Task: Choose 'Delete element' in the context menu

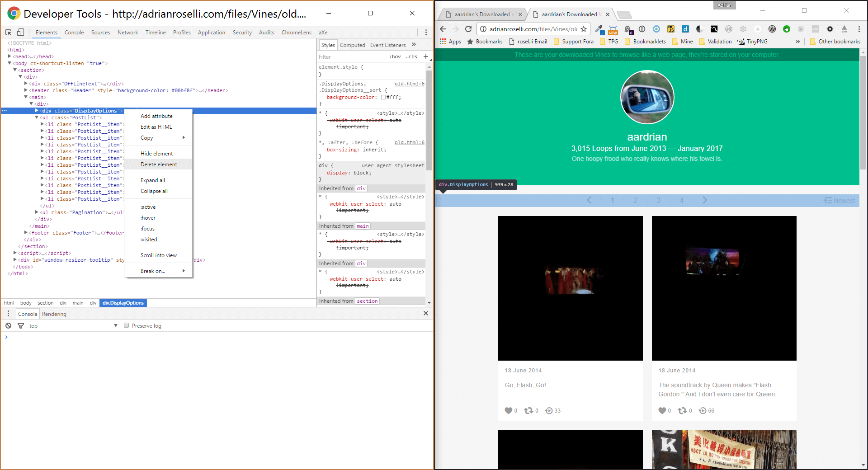Action: tap(159, 164)
